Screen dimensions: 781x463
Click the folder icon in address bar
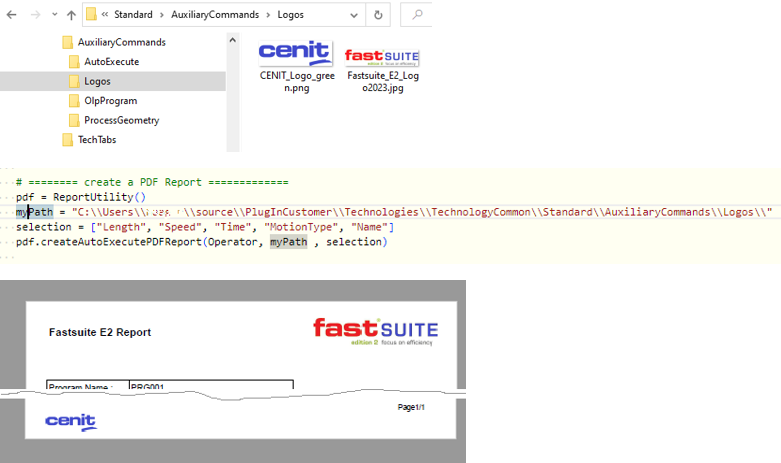[91, 15]
